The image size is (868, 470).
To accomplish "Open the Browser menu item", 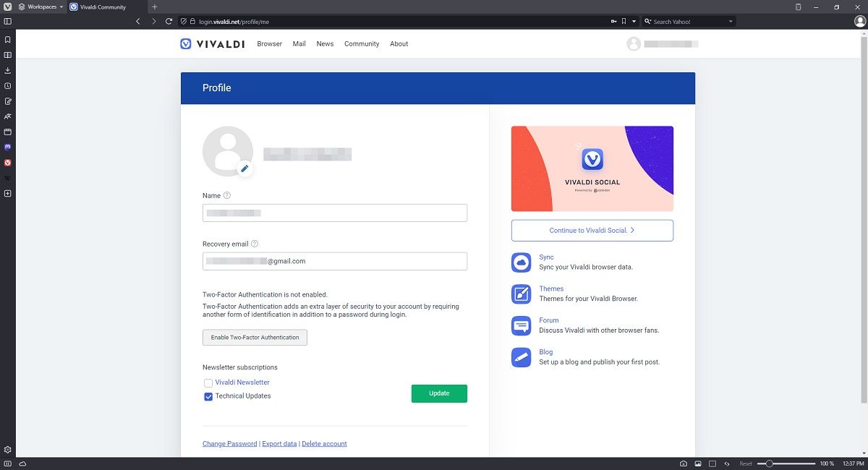I will [270, 43].
